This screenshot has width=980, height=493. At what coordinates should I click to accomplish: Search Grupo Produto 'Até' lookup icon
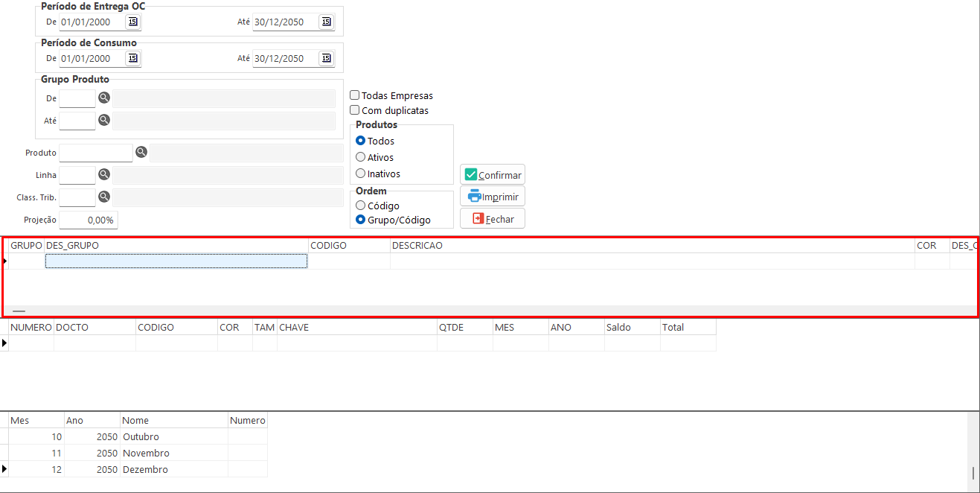(x=104, y=120)
